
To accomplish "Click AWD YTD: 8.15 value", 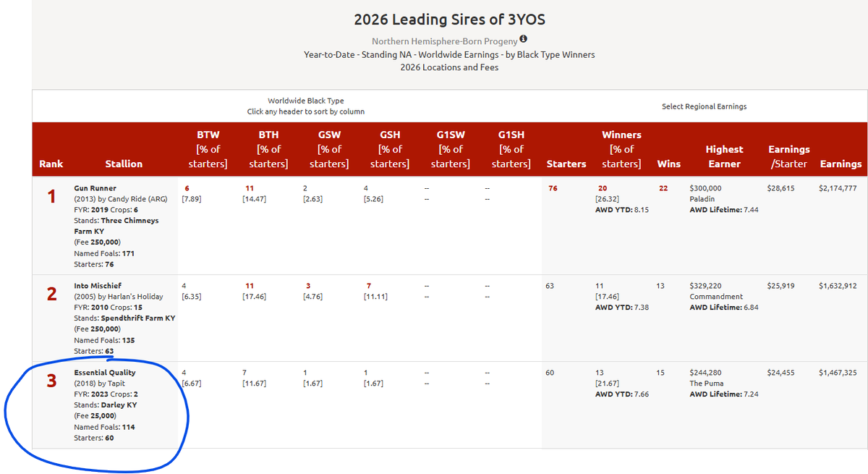I will pos(621,210).
